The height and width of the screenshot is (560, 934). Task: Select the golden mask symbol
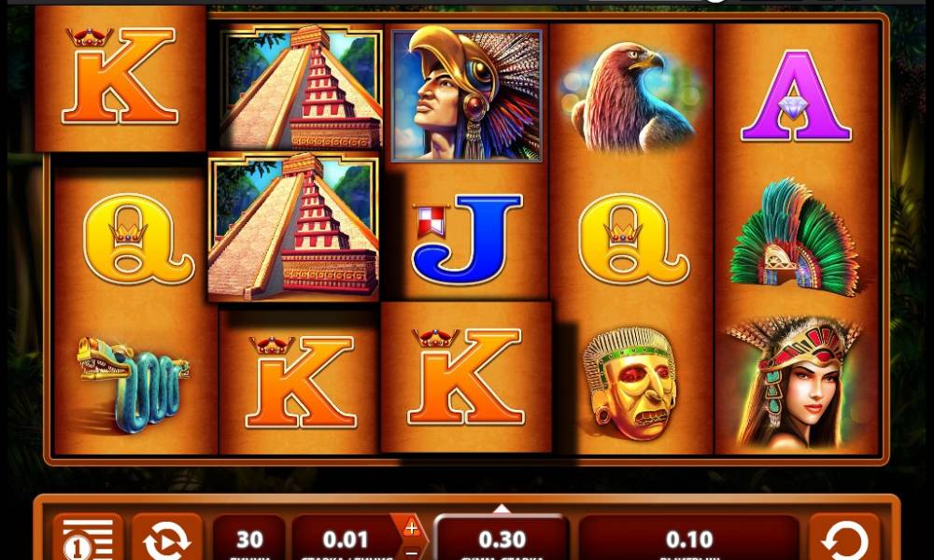(630, 384)
